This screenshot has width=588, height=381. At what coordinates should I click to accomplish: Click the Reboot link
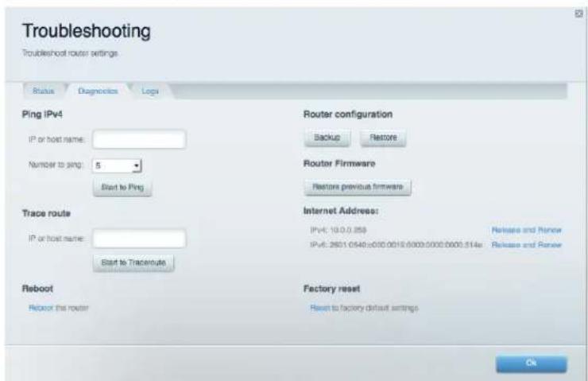[41, 308]
